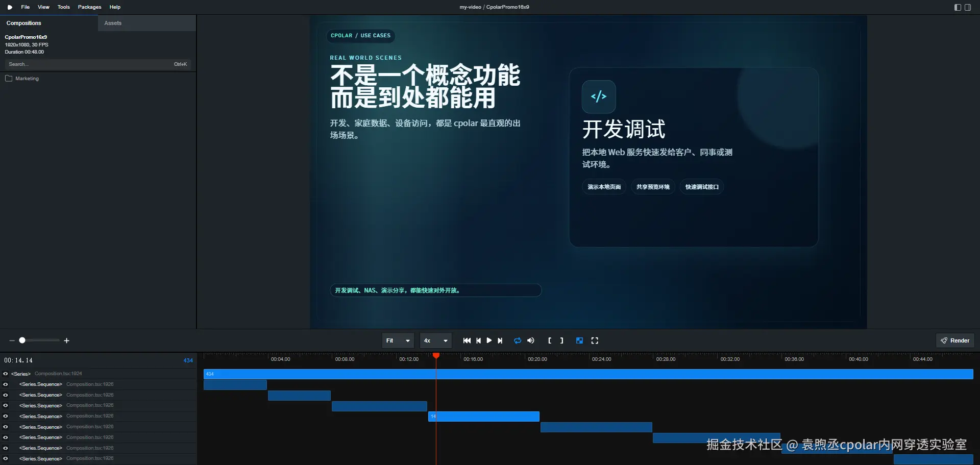Open the first Series.Sequence's Composition.tsx:1926 link
The image size is (980, 465).
click(90, 384)
